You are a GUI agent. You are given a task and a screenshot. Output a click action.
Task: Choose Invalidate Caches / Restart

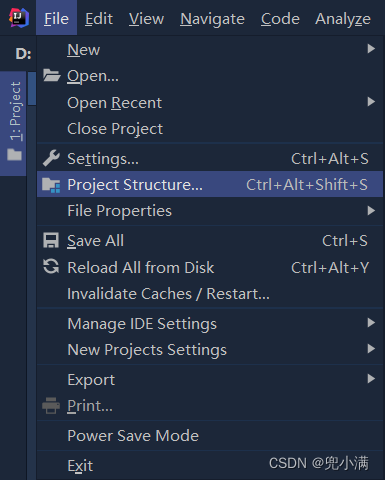tap(210, 294)
